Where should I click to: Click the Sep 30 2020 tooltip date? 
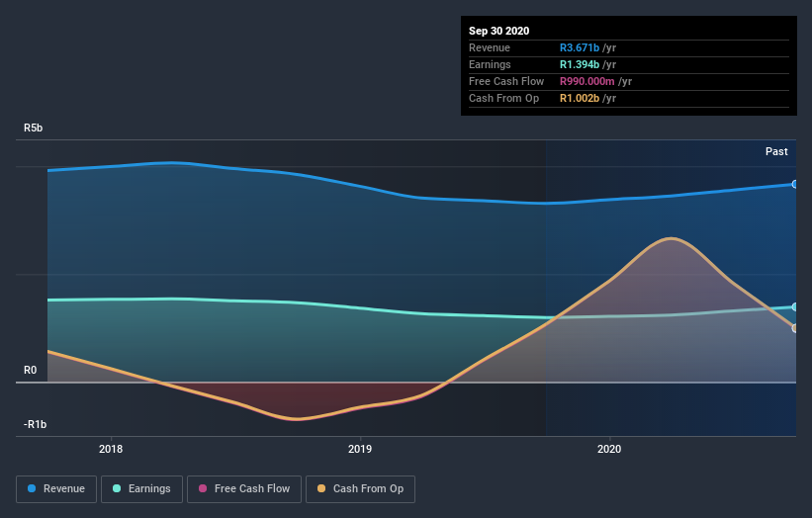click(x=499, y=31)
